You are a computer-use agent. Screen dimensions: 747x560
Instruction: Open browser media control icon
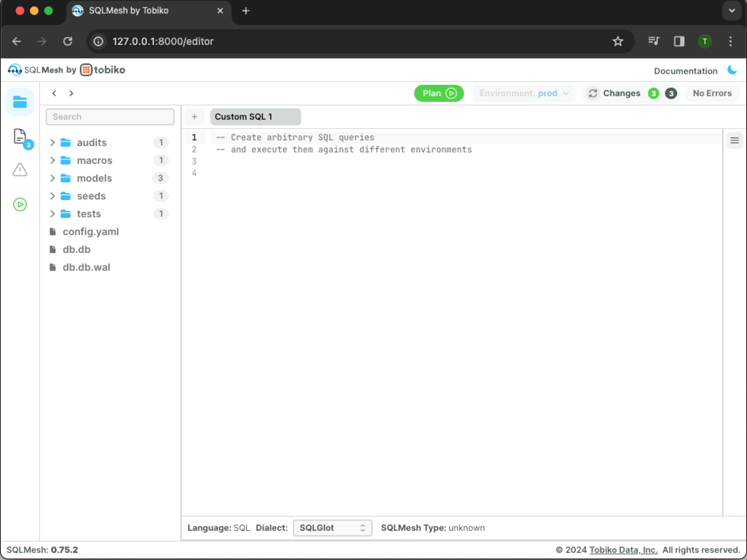coord(653,41)
